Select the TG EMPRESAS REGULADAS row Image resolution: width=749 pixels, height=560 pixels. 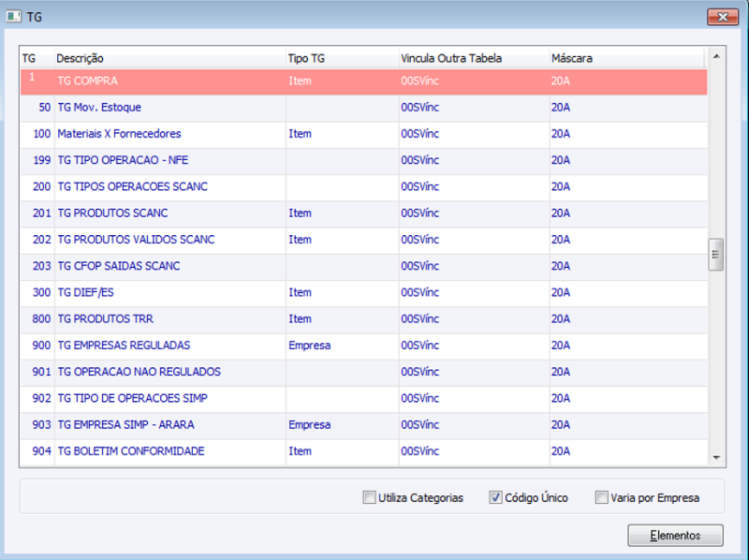(x=364, y=346)
